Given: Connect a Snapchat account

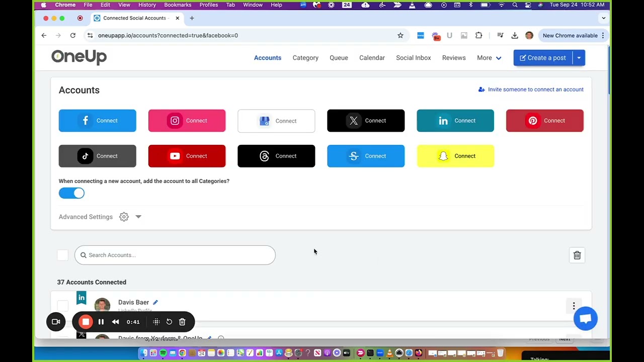Looking at the screenshot, I should [x=455, y=156].
